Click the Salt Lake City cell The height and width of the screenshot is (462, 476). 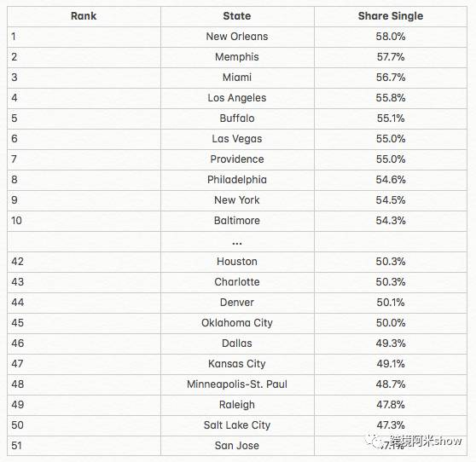pos(237,425)
